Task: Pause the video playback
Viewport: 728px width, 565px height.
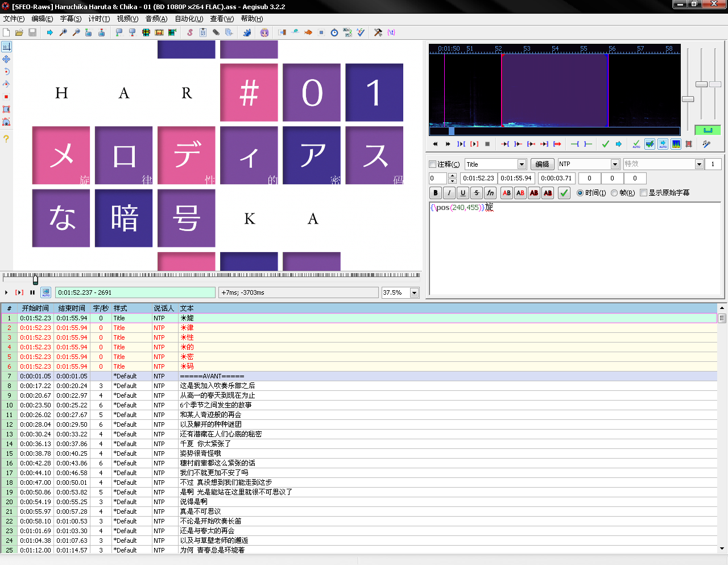Action: coord(32,292)
